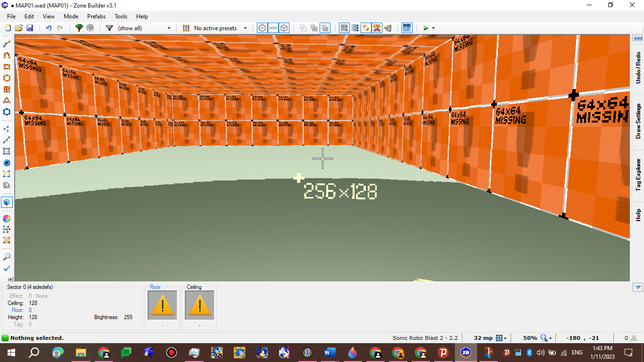
Task: Open the Edit menu
Action: click(29, 16)
